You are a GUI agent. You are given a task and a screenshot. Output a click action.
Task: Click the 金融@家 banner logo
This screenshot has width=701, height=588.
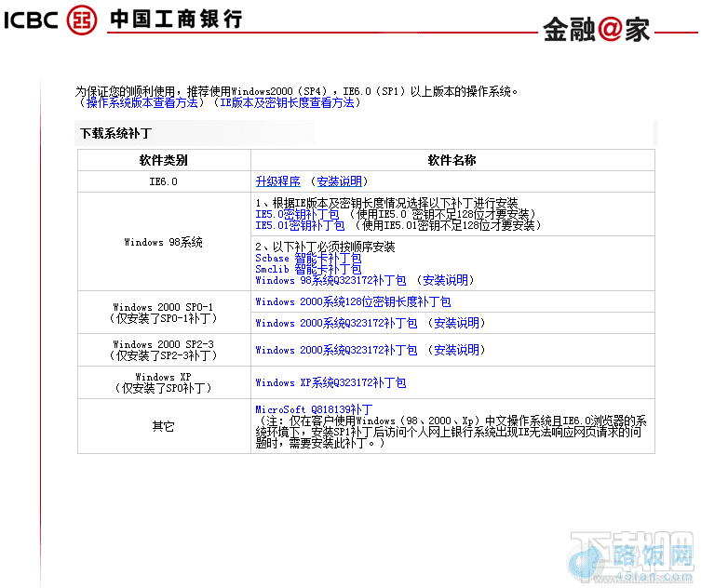point(597,30)
